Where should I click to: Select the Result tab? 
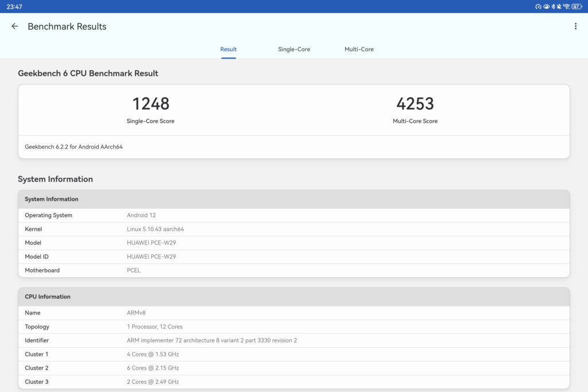click(229, 49)
